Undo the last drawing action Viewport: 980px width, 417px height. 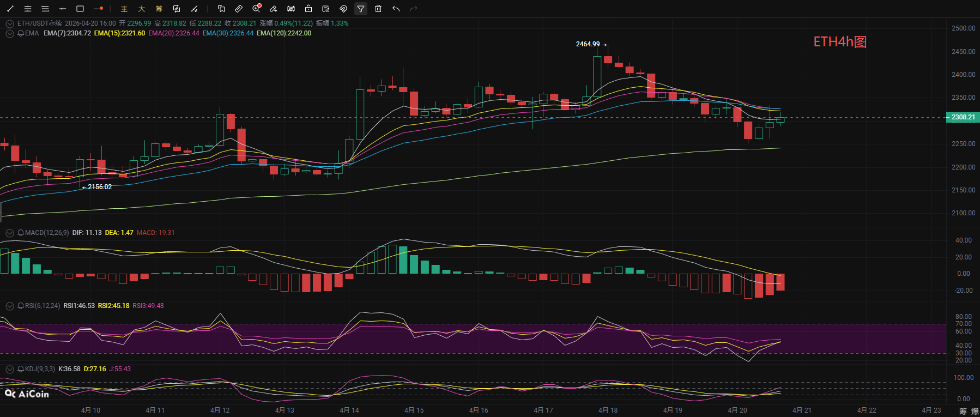pyautogui.click(x=396, y=9)
